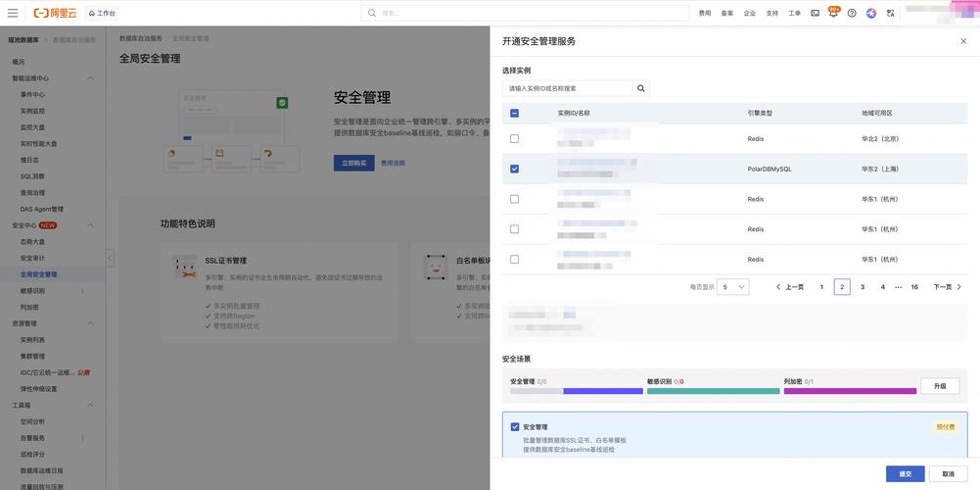This screenshot has height=490, width=980.
Task: Collapse the 安全中心 sidebar group
Action: click(90, 225)
